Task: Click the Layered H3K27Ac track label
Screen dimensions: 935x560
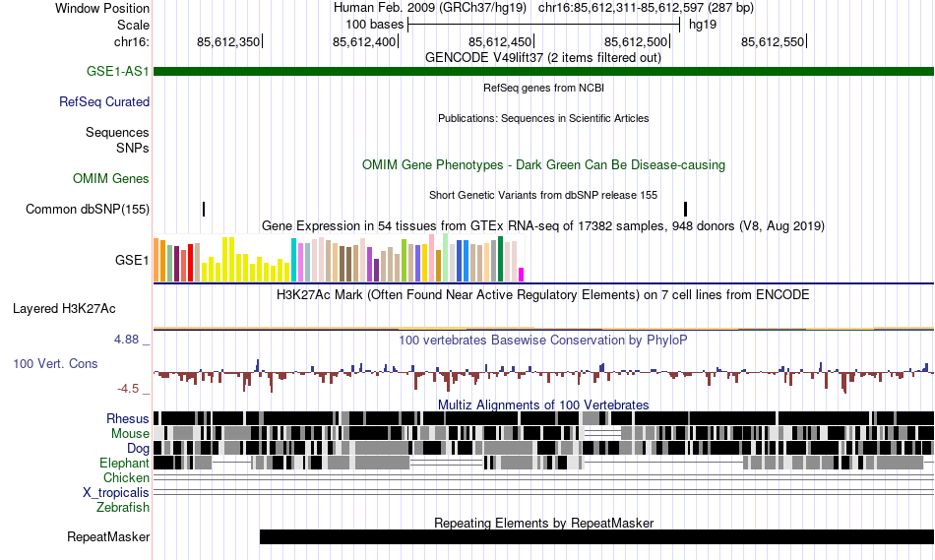Action: tap(64, 308)
